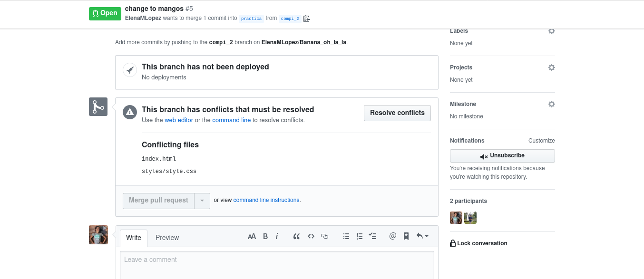This screenshot has width=644, height=279.
Task: Unsubscribe from notifications
Action: pyautogui.click(x=502, y=156)
